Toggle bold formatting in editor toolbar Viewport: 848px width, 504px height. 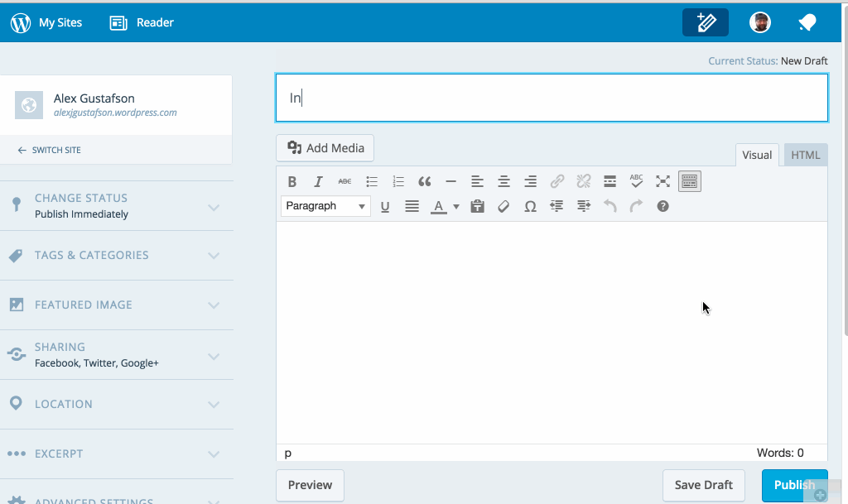[x=291, y=181]
